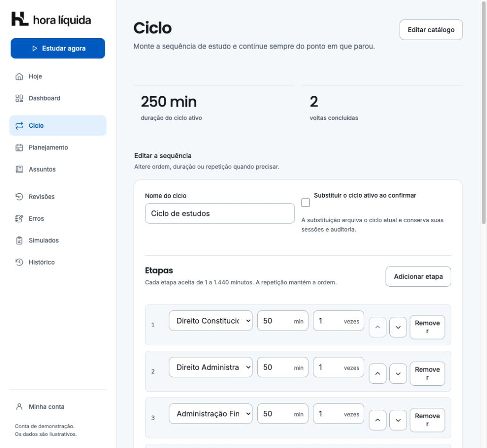This screenshot has height=448, width=487.
Task: Click the Ciclo page title
Action: coord(152,28)
